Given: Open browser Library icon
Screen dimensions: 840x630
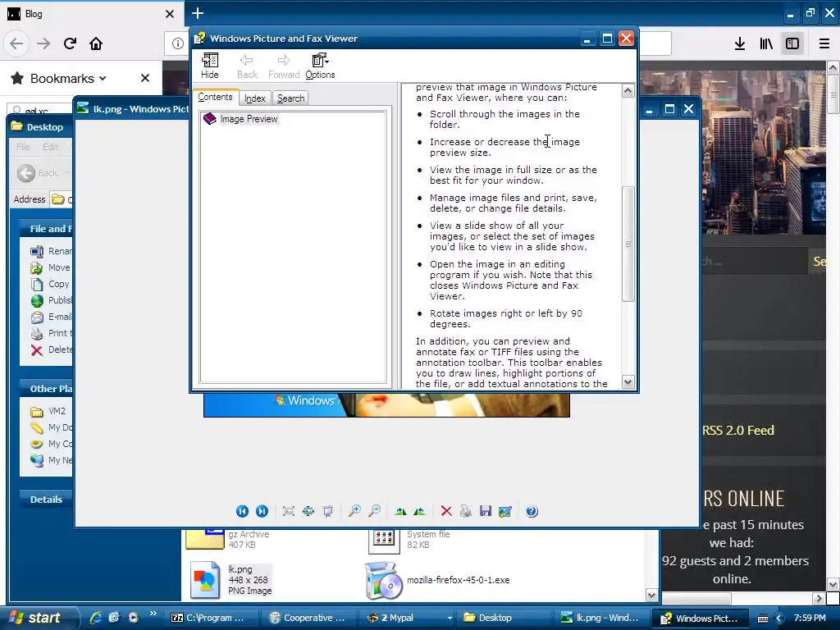Looking at the screenshot, I should click(766, 43).
